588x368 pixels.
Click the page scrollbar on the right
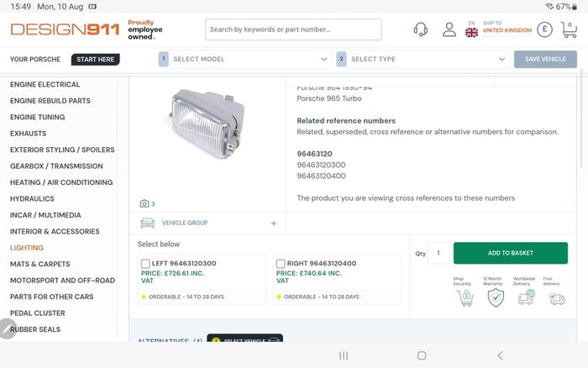tap(581, 118)
